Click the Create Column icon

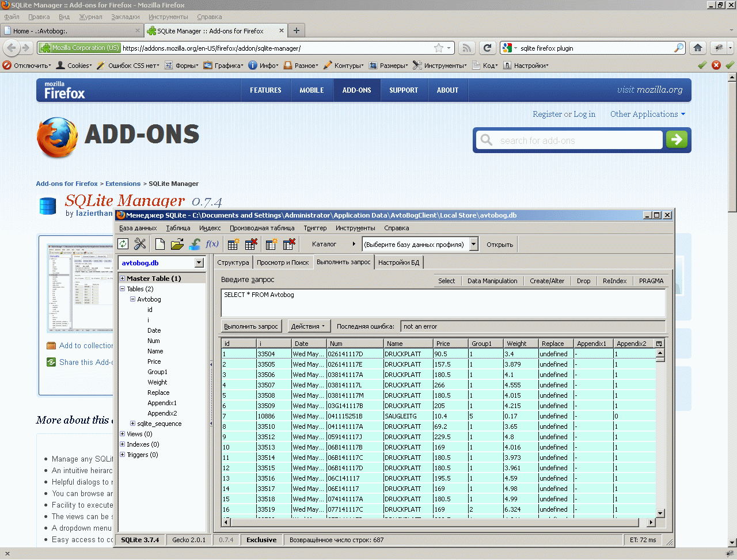point(271,244)
